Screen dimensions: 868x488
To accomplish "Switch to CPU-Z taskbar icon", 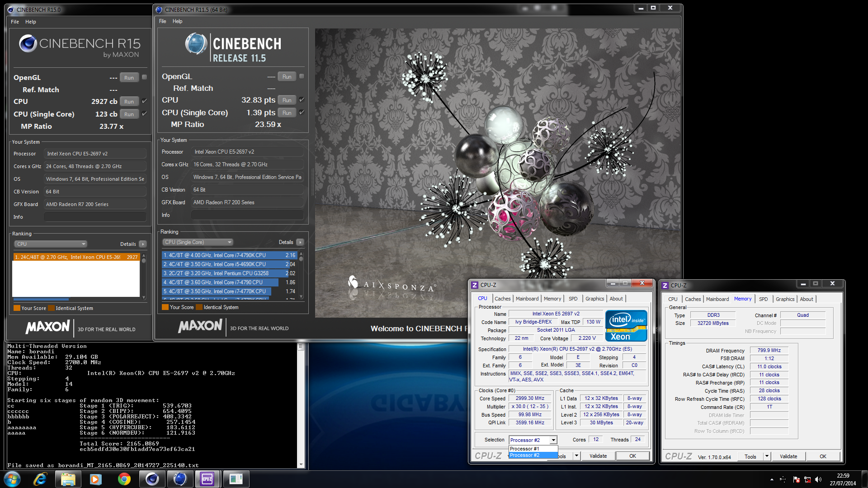I will pos(208,479).
